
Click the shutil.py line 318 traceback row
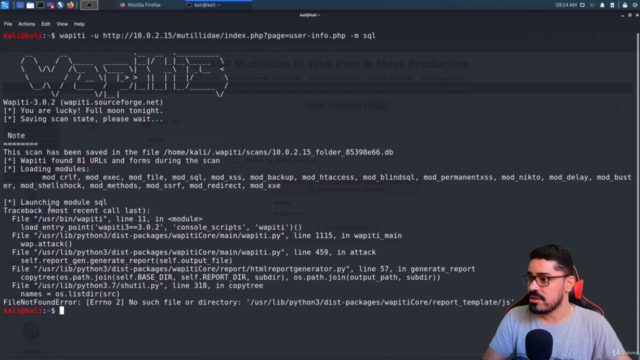click(x=137, y=286)
